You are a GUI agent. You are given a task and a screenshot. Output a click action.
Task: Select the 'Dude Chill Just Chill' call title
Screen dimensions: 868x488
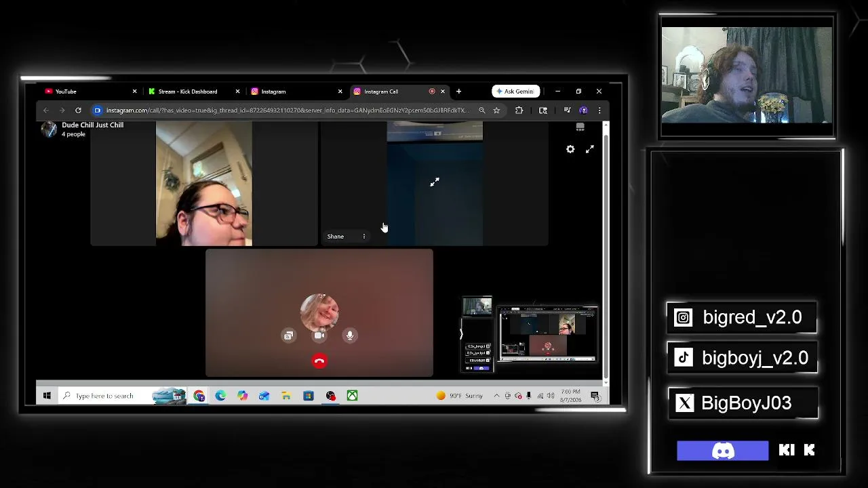[93, 125]
